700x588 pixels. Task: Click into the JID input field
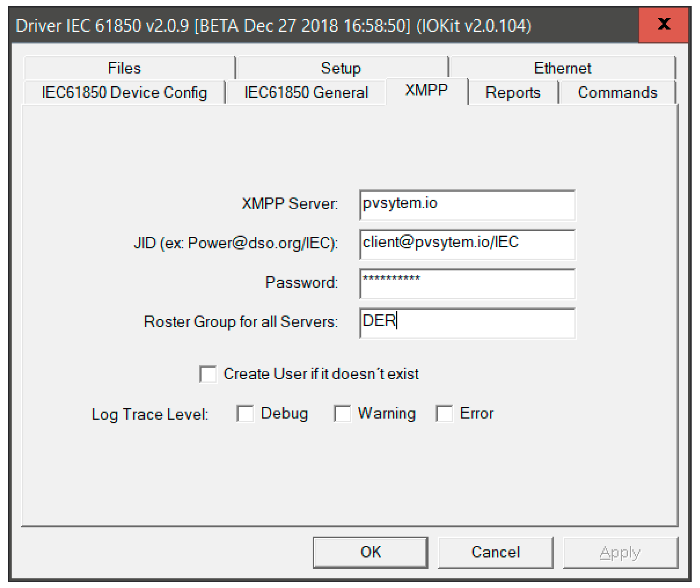(x=467, y=244)
